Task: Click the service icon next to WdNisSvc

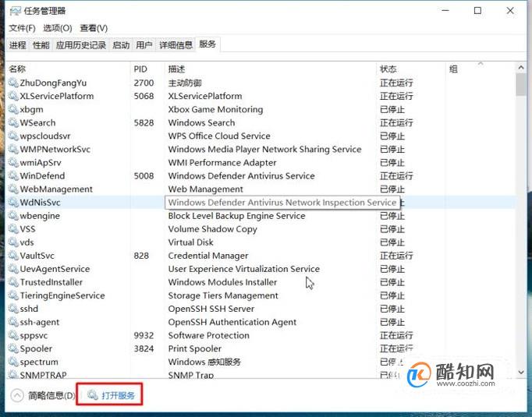Action: tap(13, 202)
